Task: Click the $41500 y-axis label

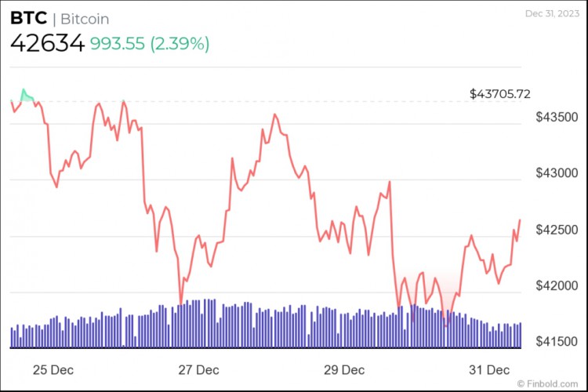Action: 557,341
